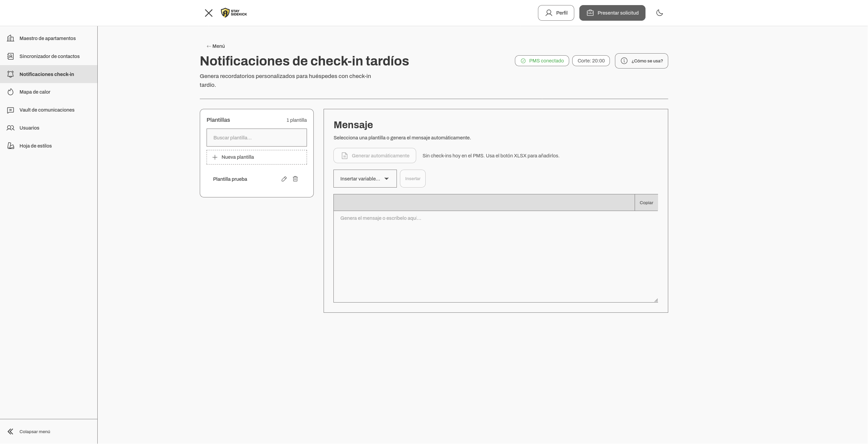Open Mapa de calor
Screen dimensions: 868x444
pos(49,92)
